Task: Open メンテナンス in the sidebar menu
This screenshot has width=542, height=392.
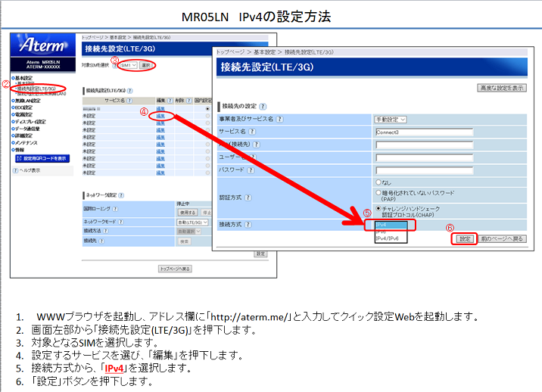Action: pyautogui.click(x=25, y=143)
